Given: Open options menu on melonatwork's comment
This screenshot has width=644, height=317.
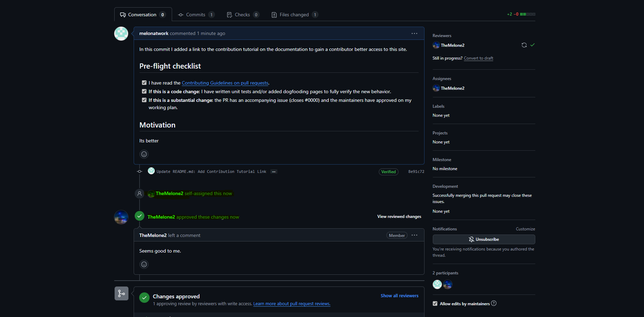Looking at the screenshot, I should point(414,34).
